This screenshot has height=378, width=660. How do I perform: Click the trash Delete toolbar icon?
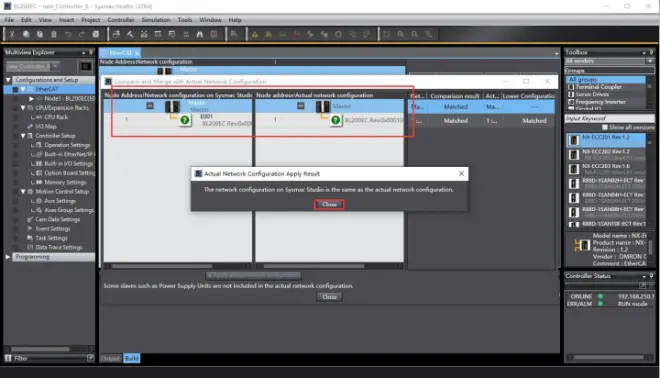[x=54, y=35]
